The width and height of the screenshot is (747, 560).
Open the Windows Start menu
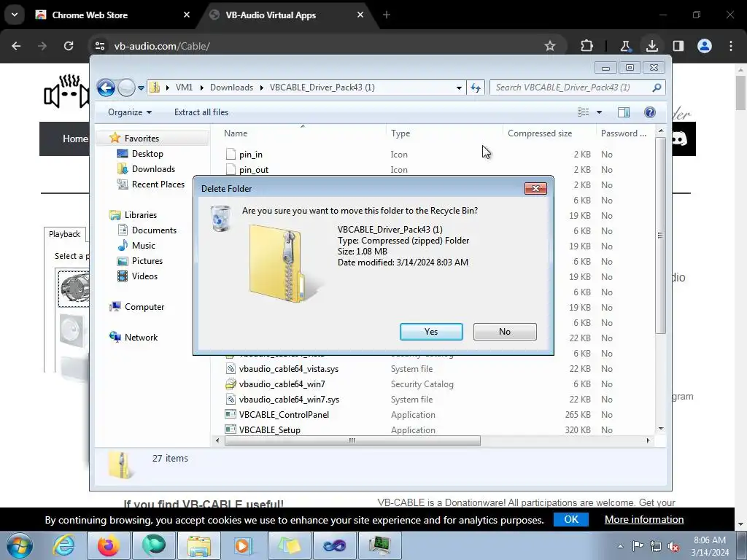[x=19, y=545]
